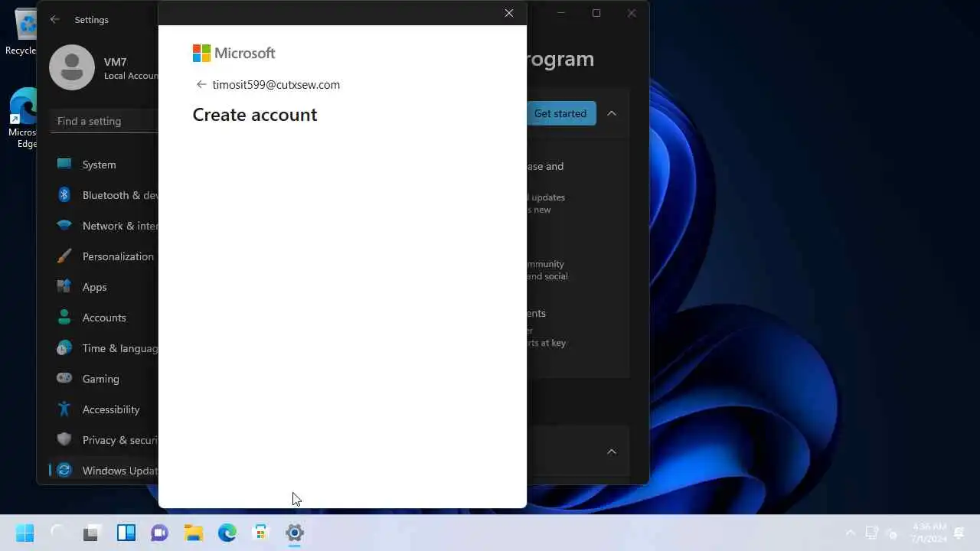The width and height of the screenshot is (980, 551).
Task: Open Network & internet settings
Action: tap(104, 226)
